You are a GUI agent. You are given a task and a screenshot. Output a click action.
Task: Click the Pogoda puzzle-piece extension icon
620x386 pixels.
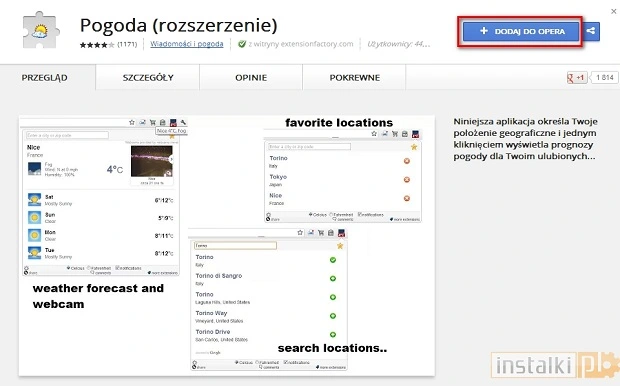pos(41,30)
